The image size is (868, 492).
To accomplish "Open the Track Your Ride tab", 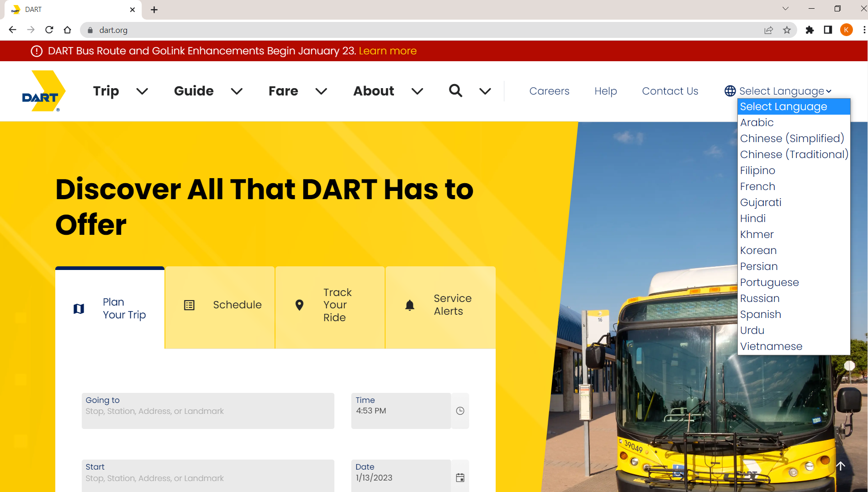I will [330, 305].
